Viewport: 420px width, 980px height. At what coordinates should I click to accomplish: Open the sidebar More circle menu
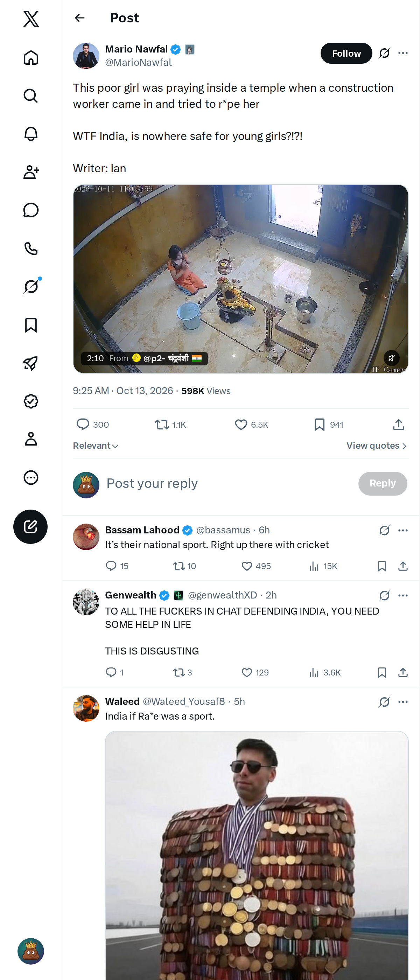coord(31,477)
